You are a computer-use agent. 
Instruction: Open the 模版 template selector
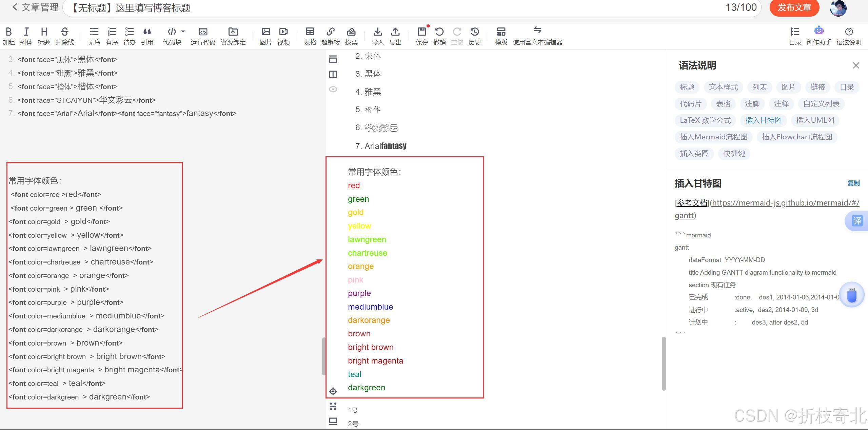point(501,32)
